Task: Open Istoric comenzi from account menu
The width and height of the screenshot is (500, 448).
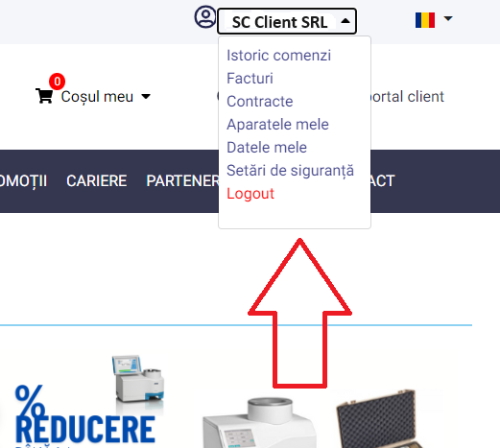Action: click(278, 56)
